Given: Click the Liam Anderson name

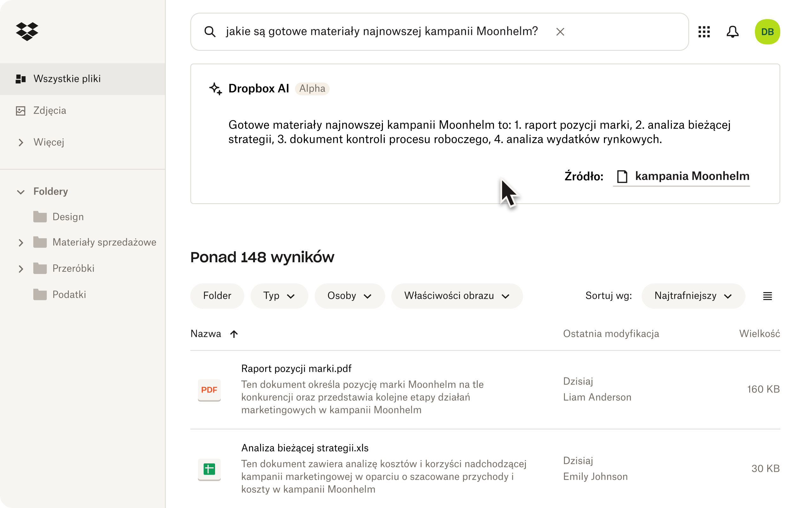Looking at the screenshot, I should tap(597, 397).
